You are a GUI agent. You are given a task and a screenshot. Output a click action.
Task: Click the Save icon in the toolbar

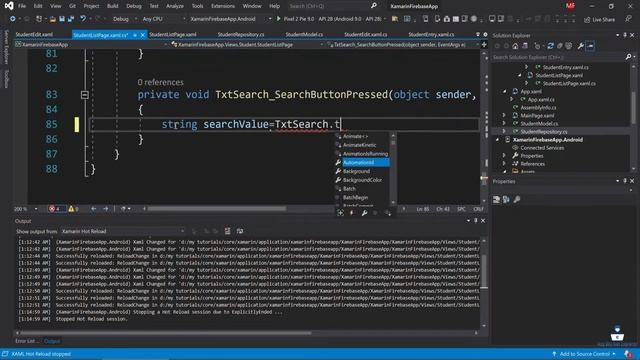point(62,19)
